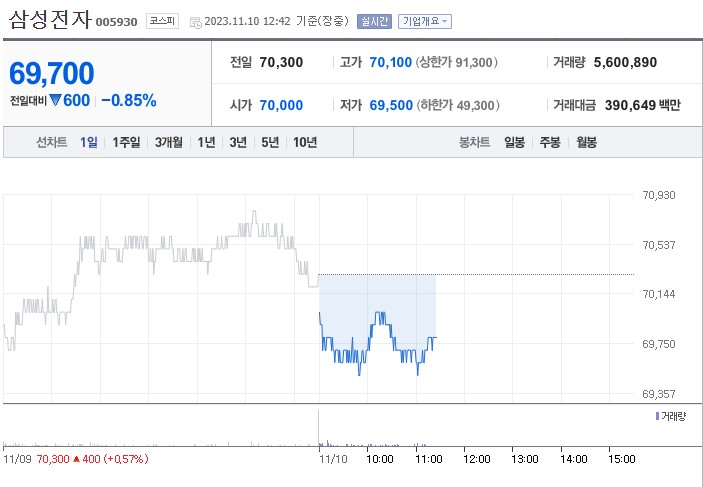Click the 12:00 time axis label
The height and width of the screenshot is (487, 703).
click(477, 459)
